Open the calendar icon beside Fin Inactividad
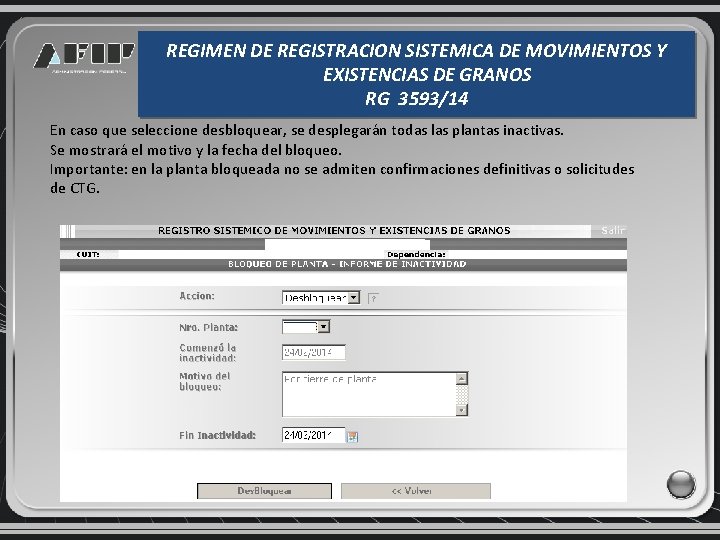This screenshot has width=720, height=540. (352, 436)
